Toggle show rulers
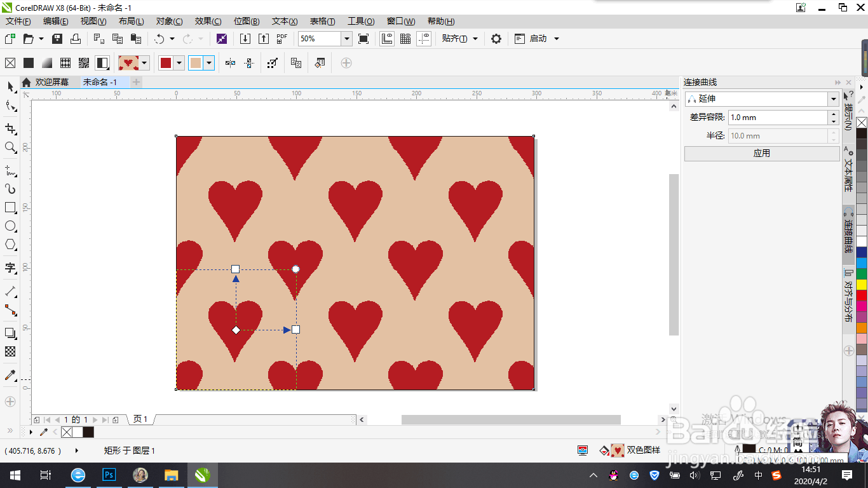The image size is (868, 488). (387, 39)
